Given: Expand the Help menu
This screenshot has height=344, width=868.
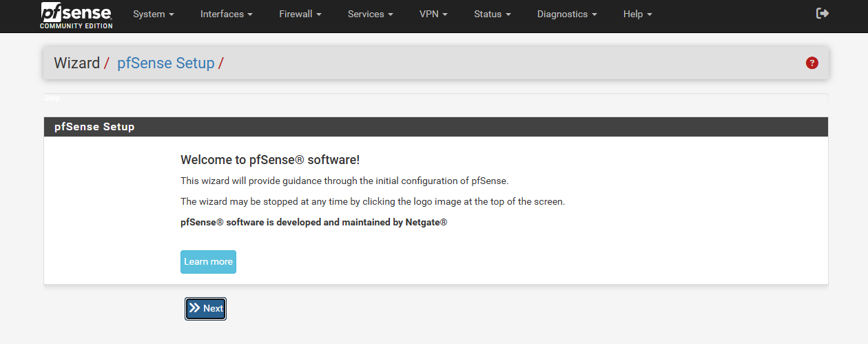Looking at the screenshot, I should (637, 14).
